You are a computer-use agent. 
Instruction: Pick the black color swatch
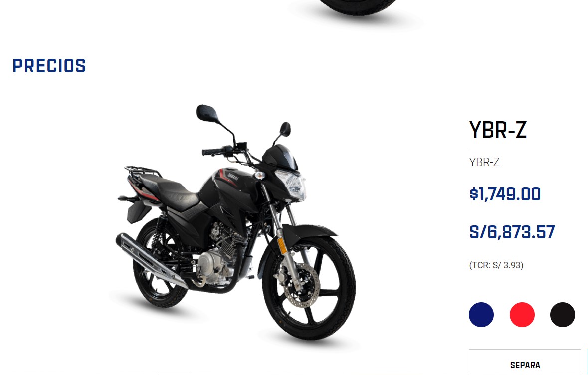click(x=563, y=315)
